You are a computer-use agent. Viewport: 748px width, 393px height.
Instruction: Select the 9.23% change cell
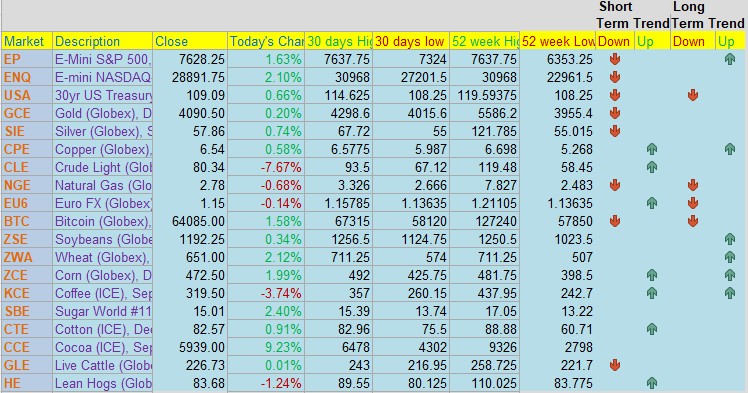click(x=266, y=347)
